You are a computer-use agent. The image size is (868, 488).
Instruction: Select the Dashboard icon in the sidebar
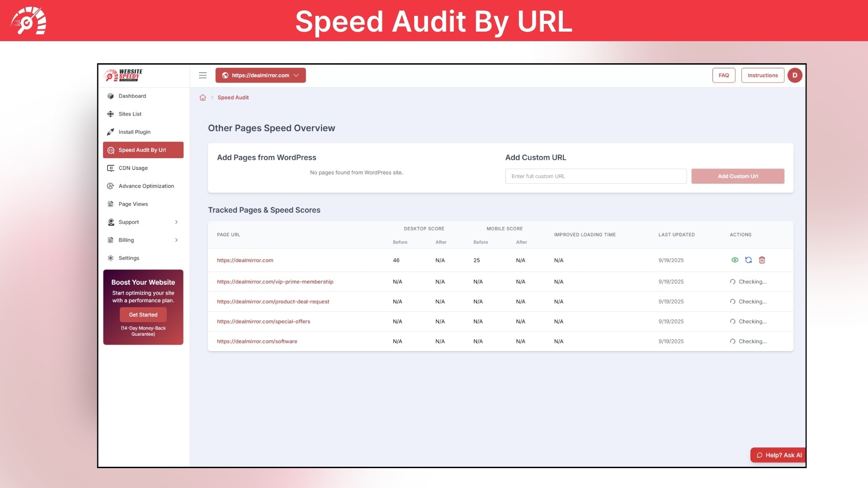pos(110,96)
